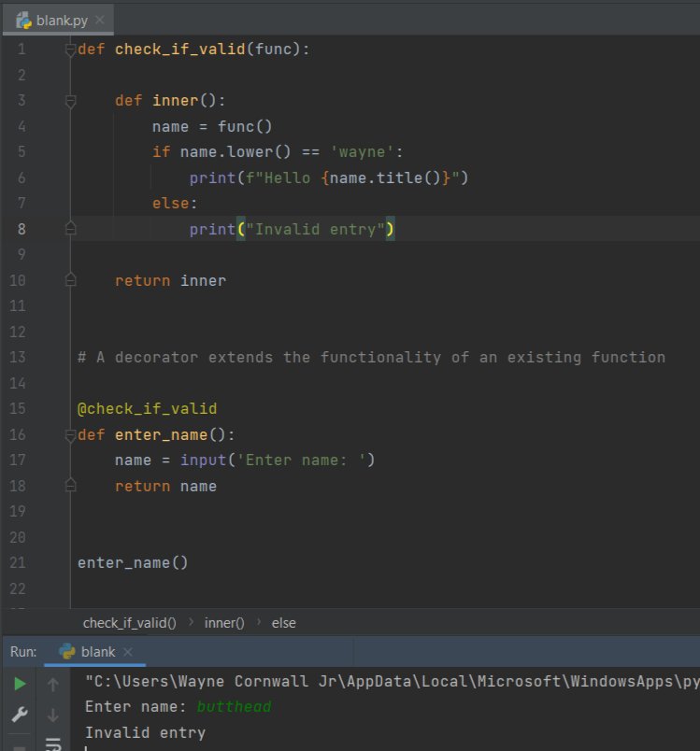700x751 pixels.
Task: Select the blank tab in Run panel
Action: [94, 652]
